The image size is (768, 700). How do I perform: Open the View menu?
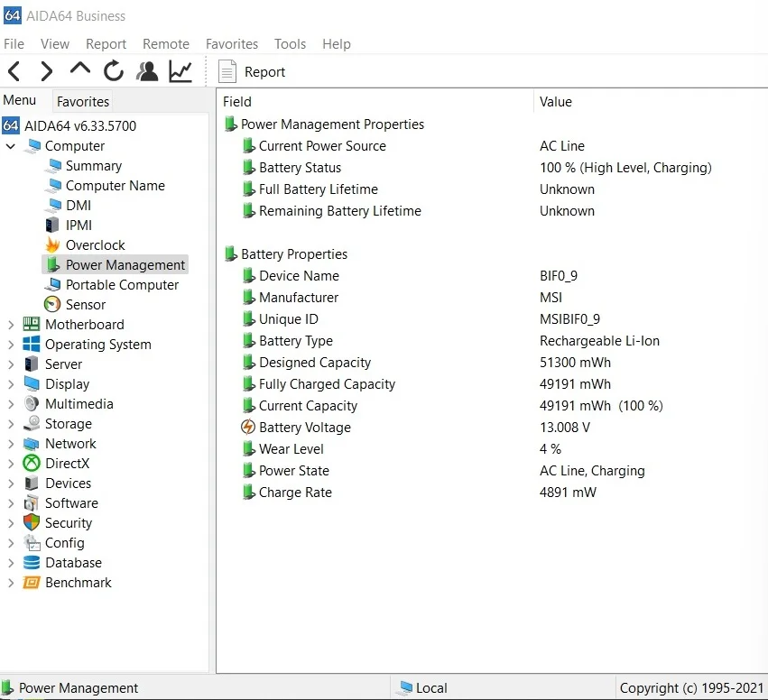(55, 44)
